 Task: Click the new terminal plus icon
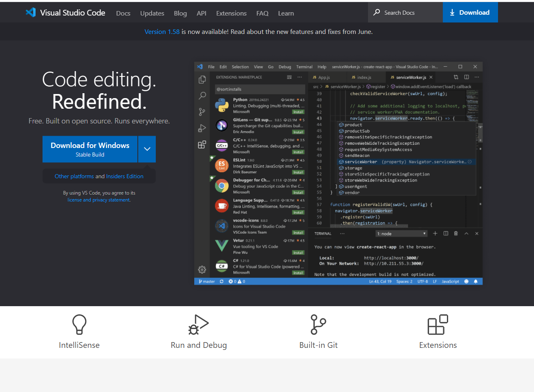[x=435, y=233]
